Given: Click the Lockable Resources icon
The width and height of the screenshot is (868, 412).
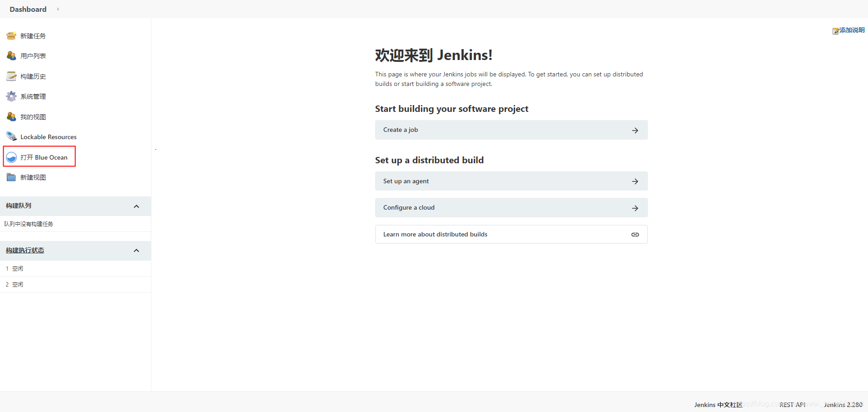Looking at the screenshot, I should [11, 137].
